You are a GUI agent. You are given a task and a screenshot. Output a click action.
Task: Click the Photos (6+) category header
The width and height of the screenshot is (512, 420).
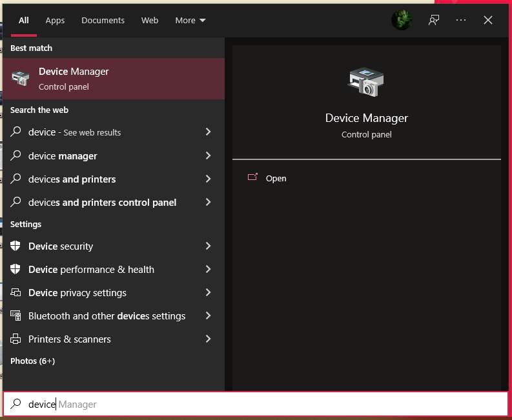pos(32,361)
